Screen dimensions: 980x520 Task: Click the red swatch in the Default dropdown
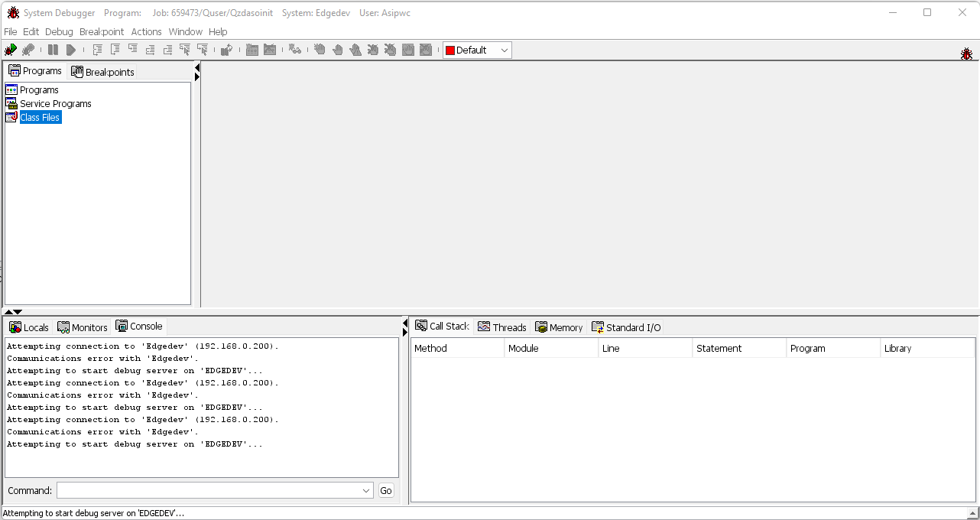[x=450, y=50]
